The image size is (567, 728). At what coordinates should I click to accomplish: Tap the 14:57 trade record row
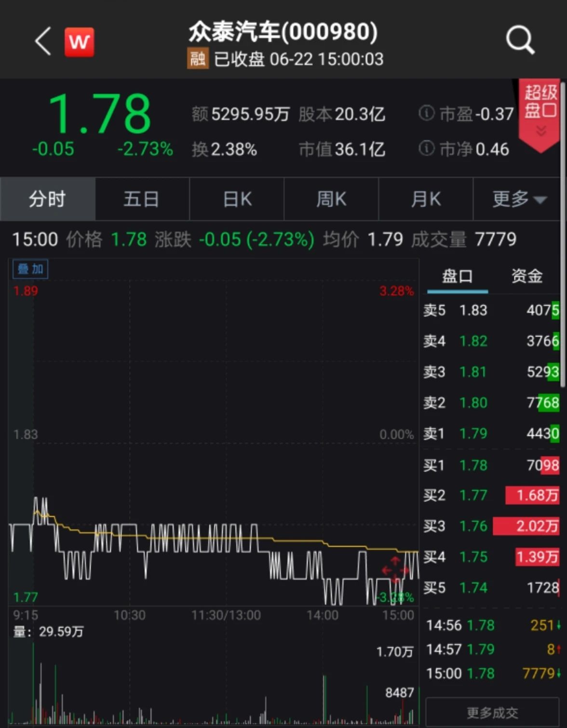[x=493, y=649]
